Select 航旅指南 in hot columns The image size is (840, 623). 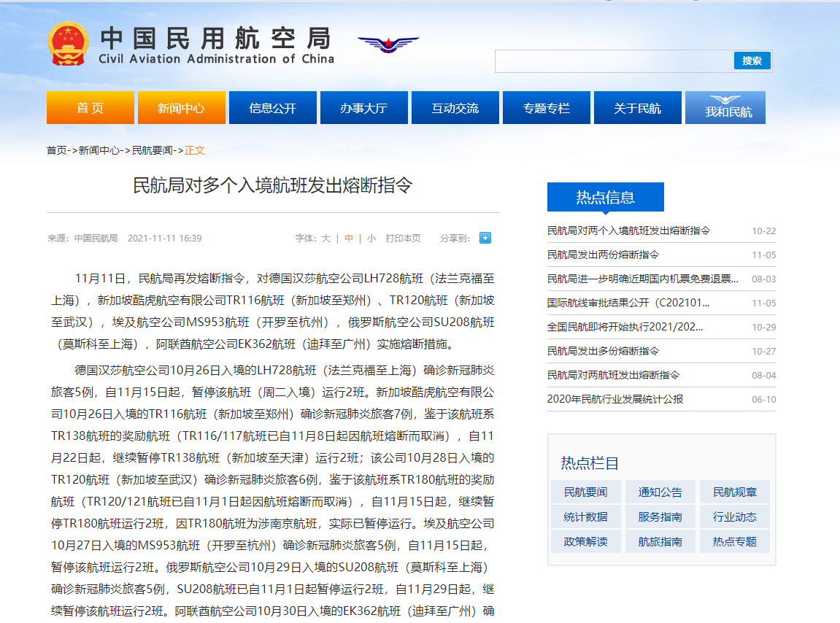coord(660,541)
